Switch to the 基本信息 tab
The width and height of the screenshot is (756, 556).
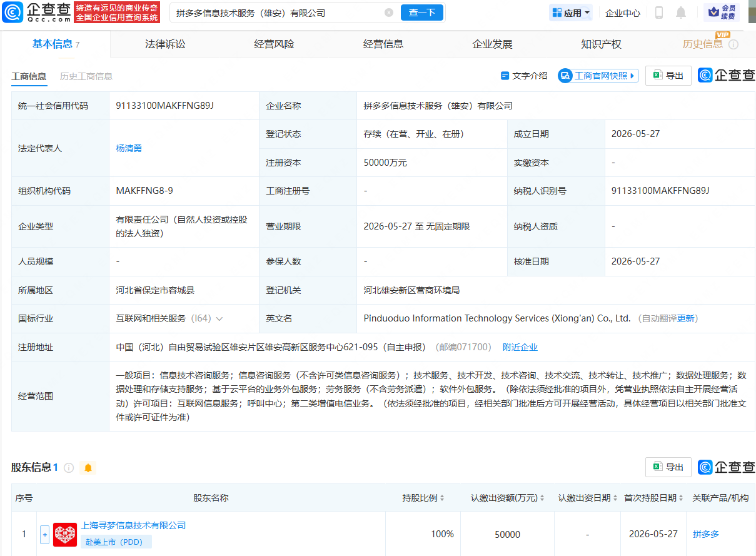(x=56, y=44)
